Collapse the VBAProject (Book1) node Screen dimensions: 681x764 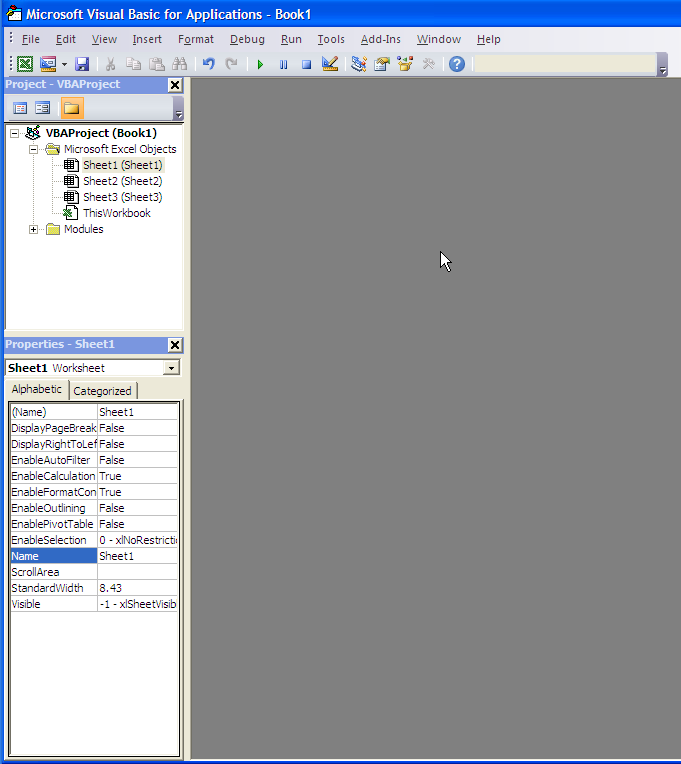(15, 133)
